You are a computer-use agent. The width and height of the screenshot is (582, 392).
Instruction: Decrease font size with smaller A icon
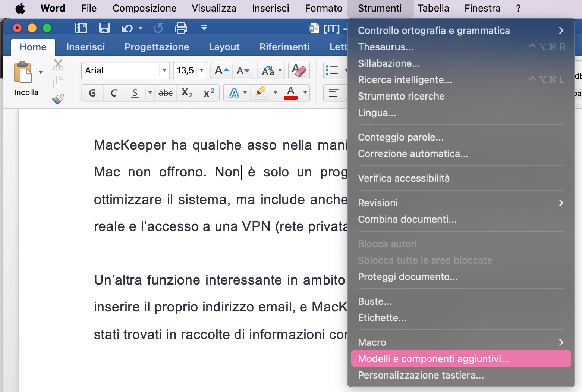243,70
